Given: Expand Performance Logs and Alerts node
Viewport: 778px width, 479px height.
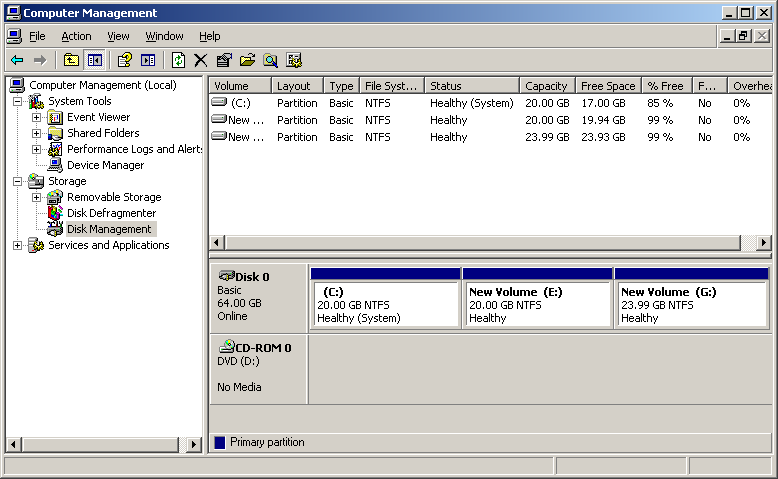Looking at the screenshot, I should (36, 149).
